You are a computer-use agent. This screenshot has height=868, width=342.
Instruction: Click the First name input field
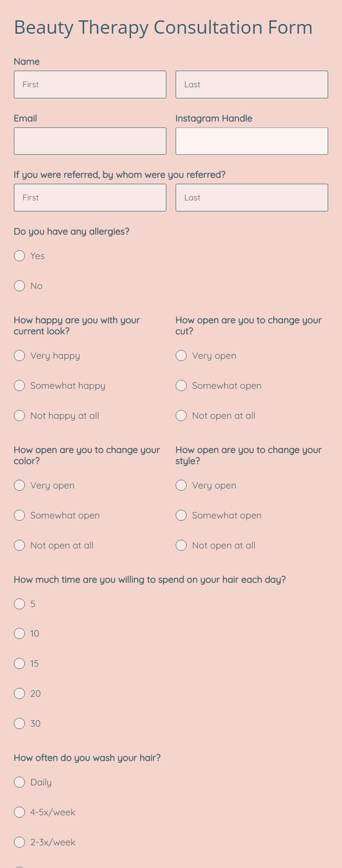tap(90, 84)
